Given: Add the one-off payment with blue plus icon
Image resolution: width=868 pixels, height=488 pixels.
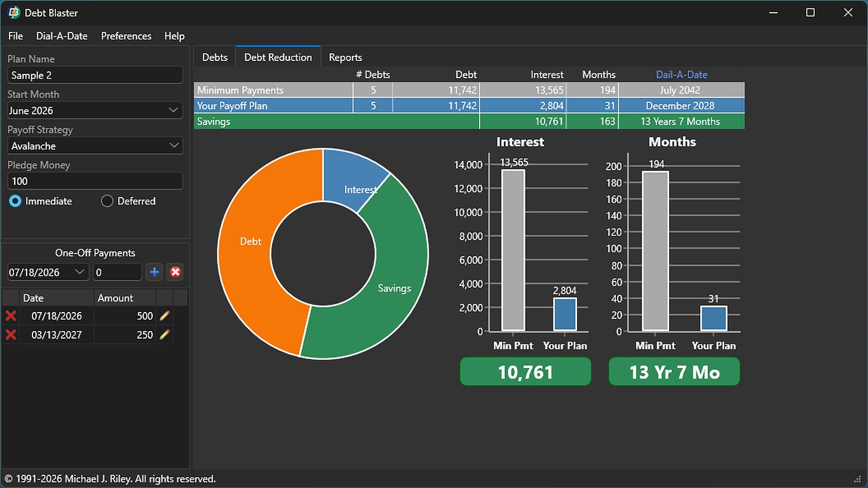Looking at the screenshot, I should [154, 273].
